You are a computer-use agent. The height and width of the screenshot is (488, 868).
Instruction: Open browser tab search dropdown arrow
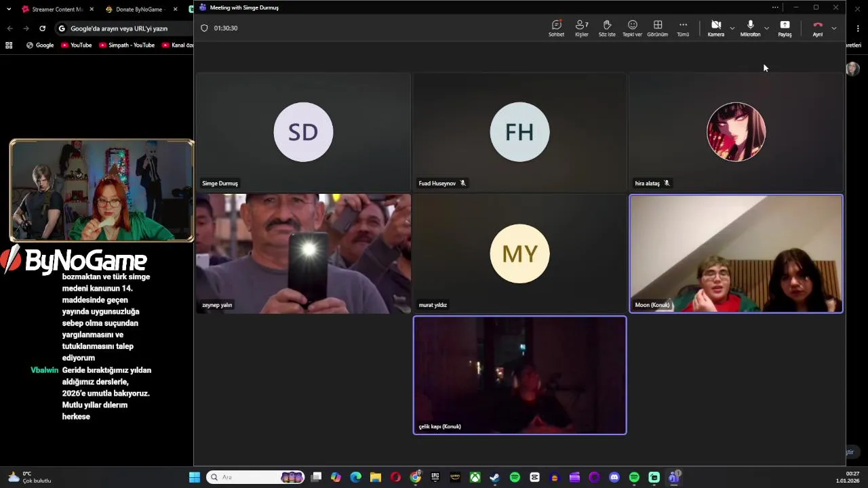(7, 9)
